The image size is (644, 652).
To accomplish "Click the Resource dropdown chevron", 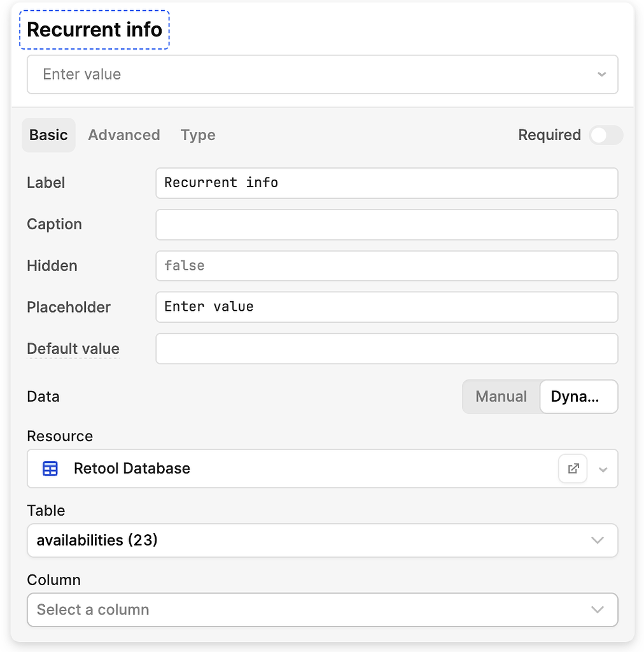I will [603, 469].
